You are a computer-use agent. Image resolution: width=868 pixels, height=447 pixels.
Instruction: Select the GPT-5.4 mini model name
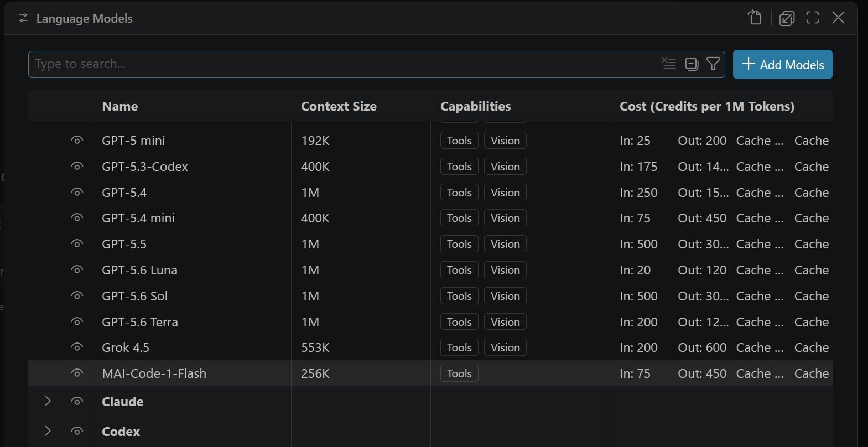tap(138, 218)
